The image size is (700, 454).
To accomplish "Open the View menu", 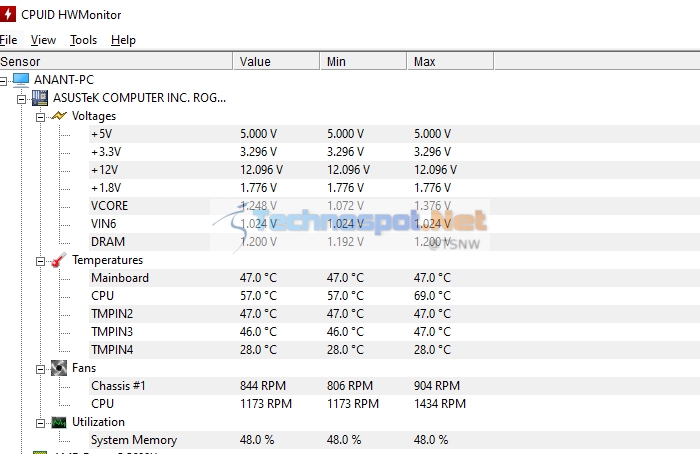I will point(43,40).
